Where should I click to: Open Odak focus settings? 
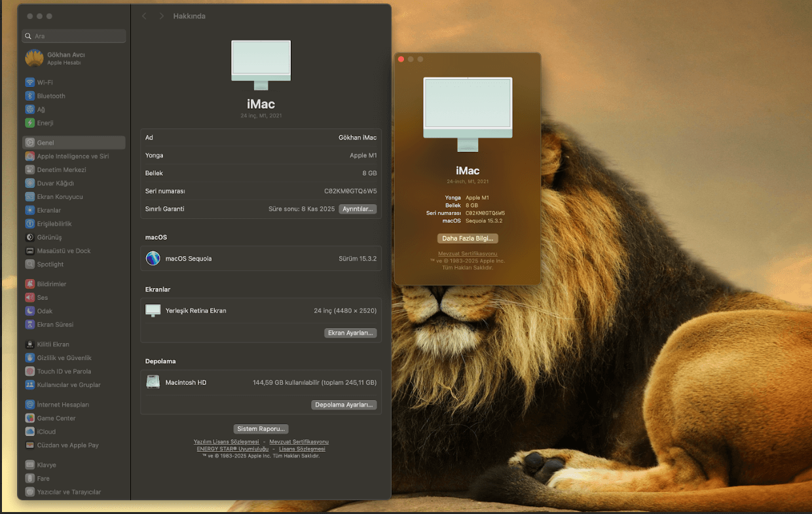click(74, 311)
